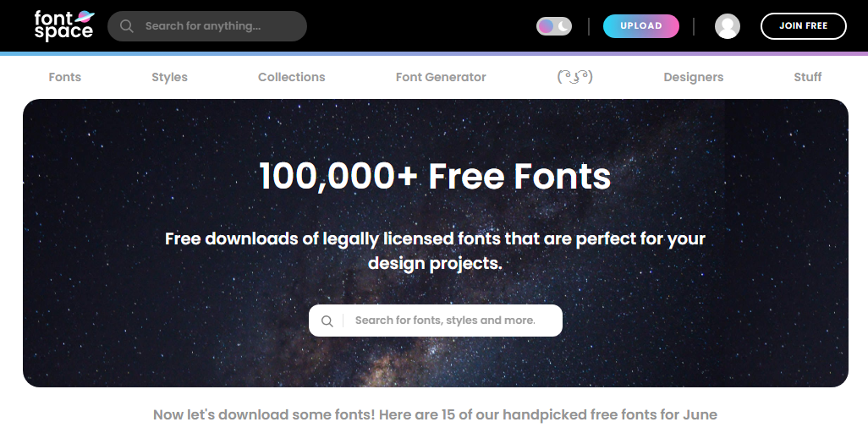Open the Font Generator menu
This screenshot has height=444, width=868.
(441, 77)
